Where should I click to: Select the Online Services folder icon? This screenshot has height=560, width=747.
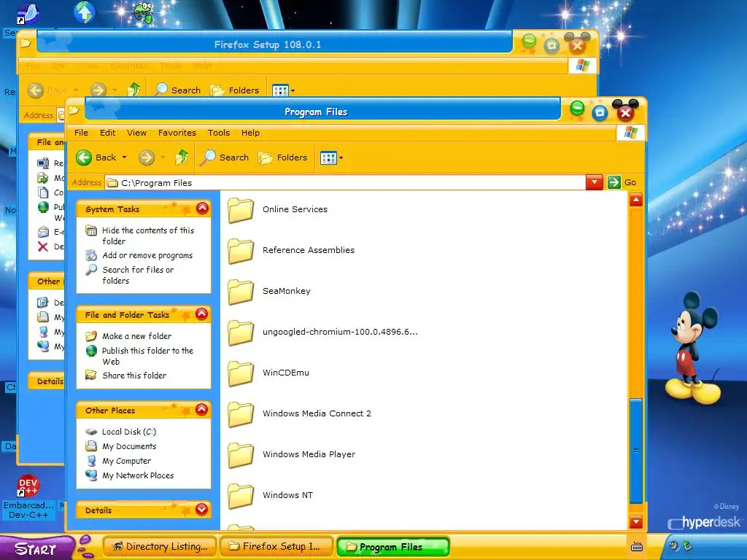click(x=241, y=210)
